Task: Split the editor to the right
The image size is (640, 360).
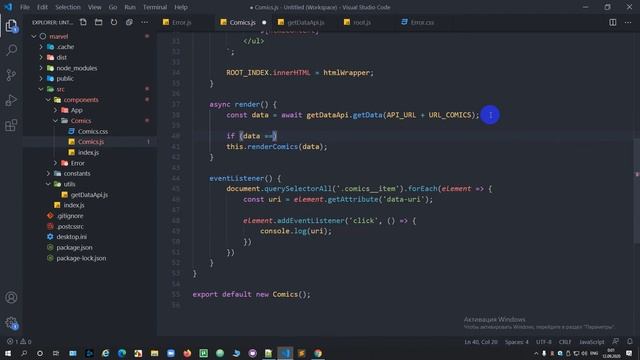Action: (613, 22)
